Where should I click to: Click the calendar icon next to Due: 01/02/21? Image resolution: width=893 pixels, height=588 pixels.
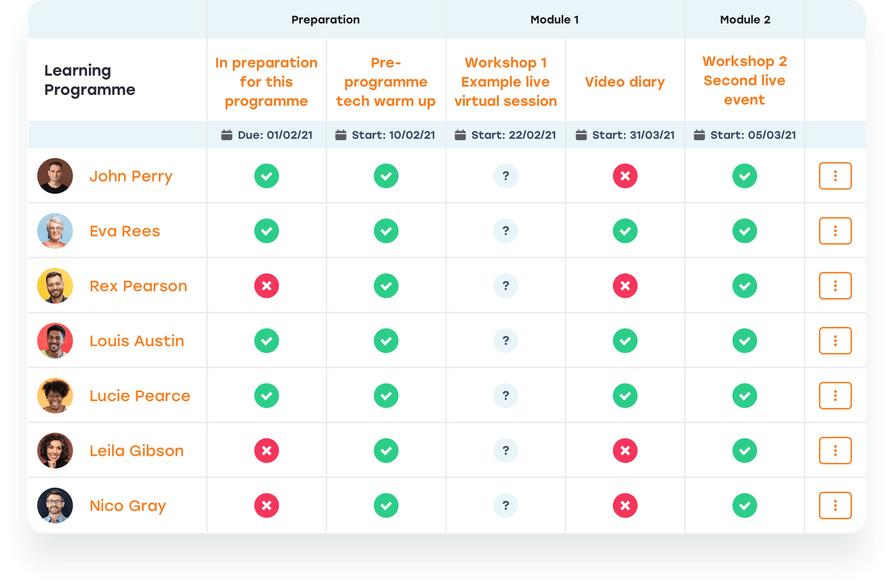[x=227, y=134]
